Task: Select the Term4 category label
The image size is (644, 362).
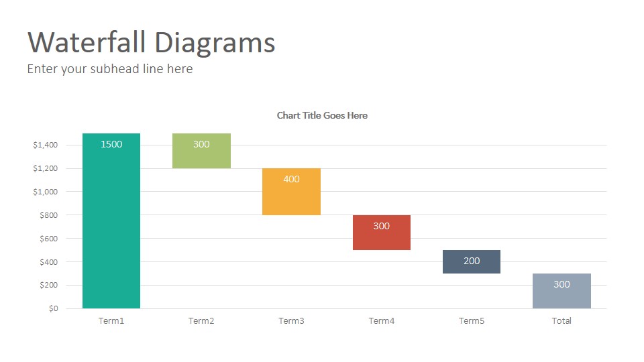Action: [x=382, y=320]
